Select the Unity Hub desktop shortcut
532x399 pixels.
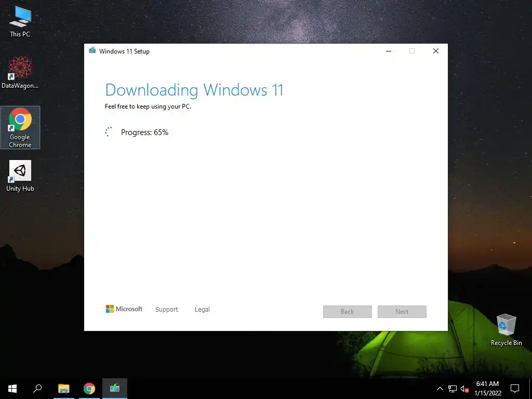coord(20,176)
